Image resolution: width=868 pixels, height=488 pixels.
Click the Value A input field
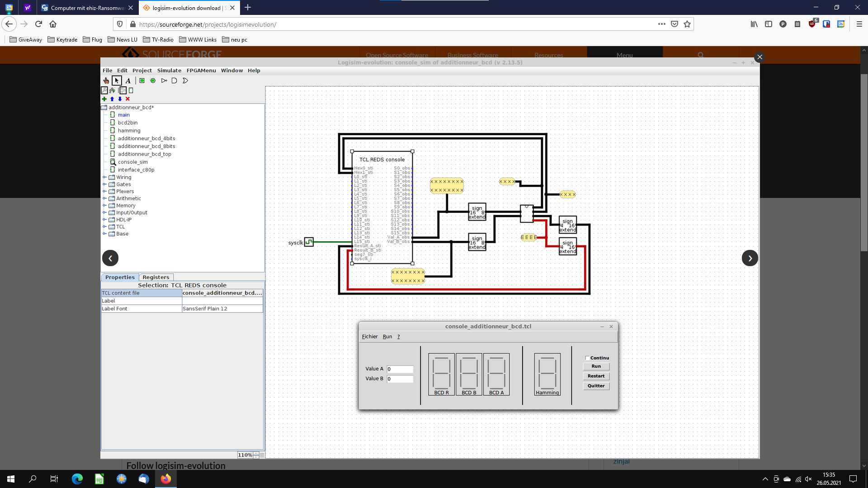point(400,369)
